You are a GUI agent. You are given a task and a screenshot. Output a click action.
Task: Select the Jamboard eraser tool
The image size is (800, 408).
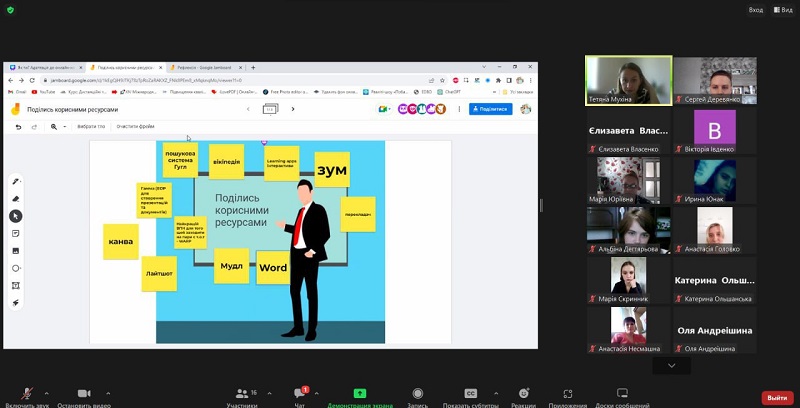pyautogui.click(x=16, y=199)
